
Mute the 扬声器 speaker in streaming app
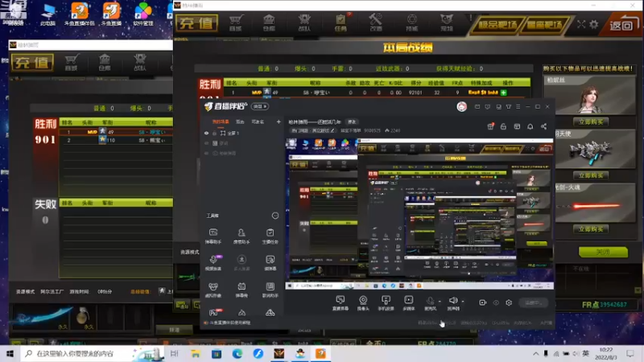tap(453, 303)
